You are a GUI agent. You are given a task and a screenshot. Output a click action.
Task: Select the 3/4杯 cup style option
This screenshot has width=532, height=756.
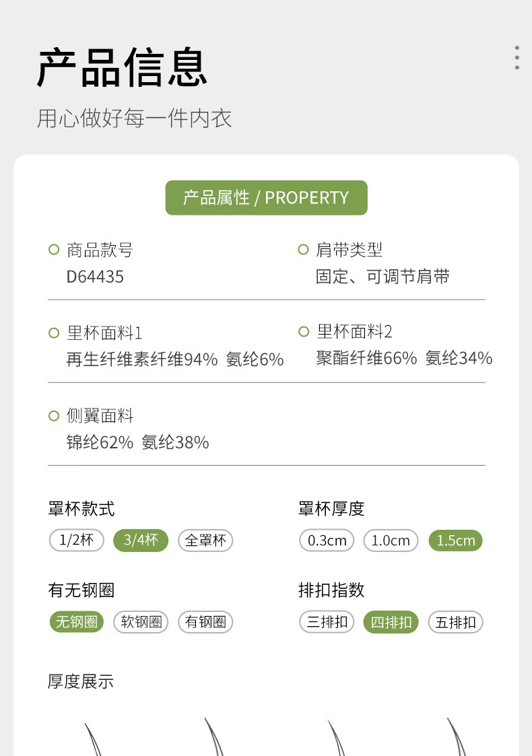click(x=141, y=540)
